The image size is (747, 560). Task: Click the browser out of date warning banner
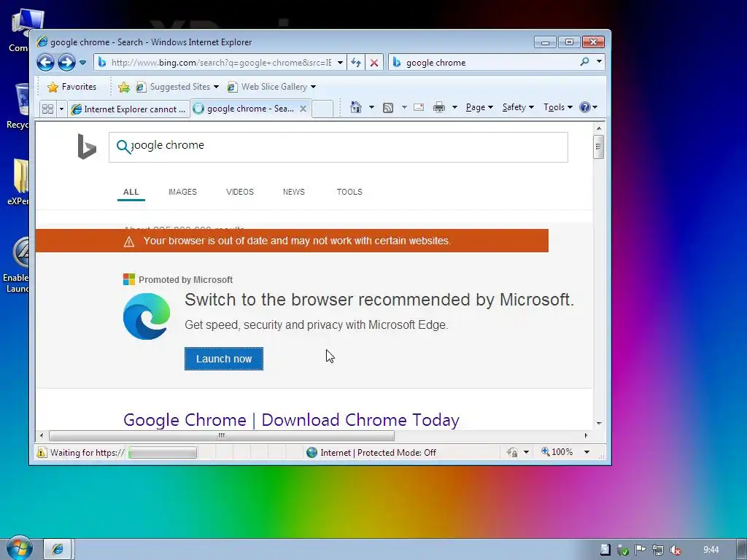[x=292, y=241]
